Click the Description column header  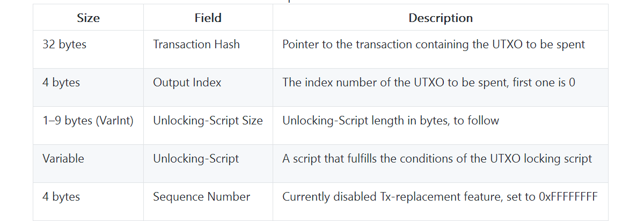point(440,18)
